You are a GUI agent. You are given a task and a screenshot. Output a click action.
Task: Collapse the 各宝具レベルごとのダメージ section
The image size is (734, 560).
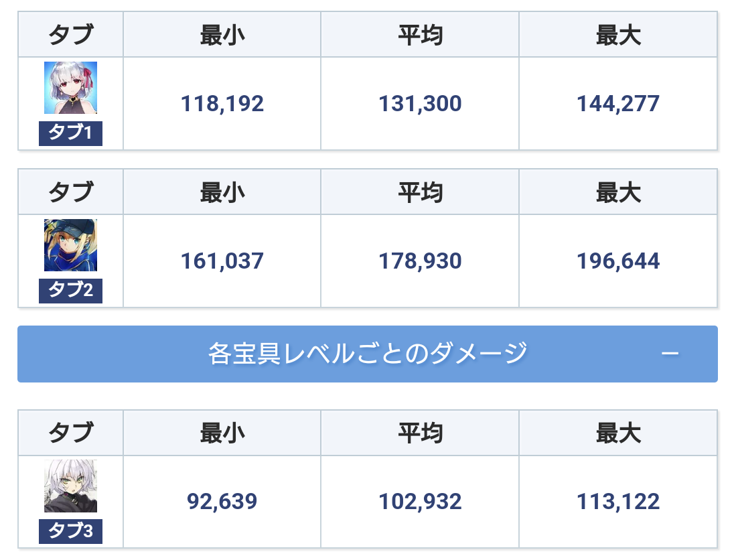[367, 354]
